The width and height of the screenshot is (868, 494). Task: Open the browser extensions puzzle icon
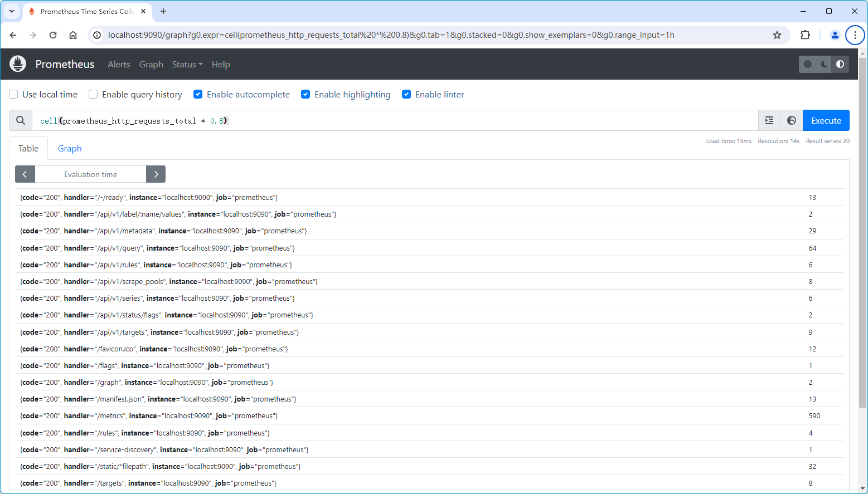pyautogui.click(x=805, y=35)
